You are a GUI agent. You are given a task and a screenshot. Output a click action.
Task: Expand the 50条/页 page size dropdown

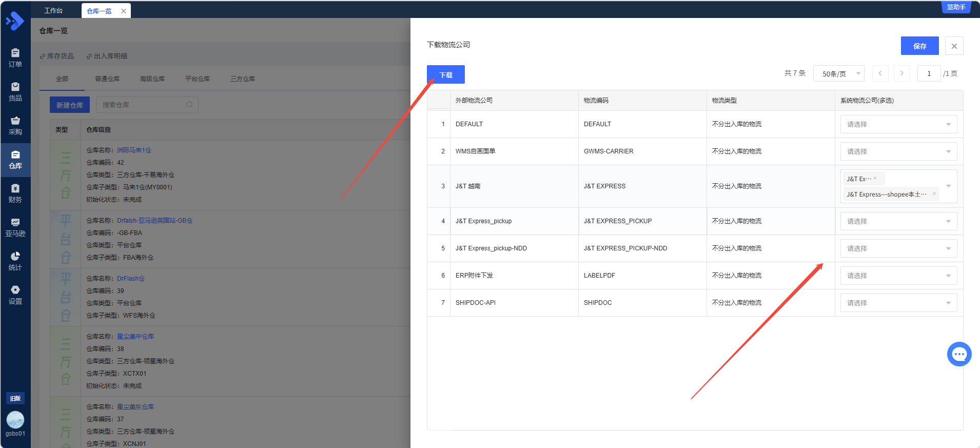click(838, 74)
